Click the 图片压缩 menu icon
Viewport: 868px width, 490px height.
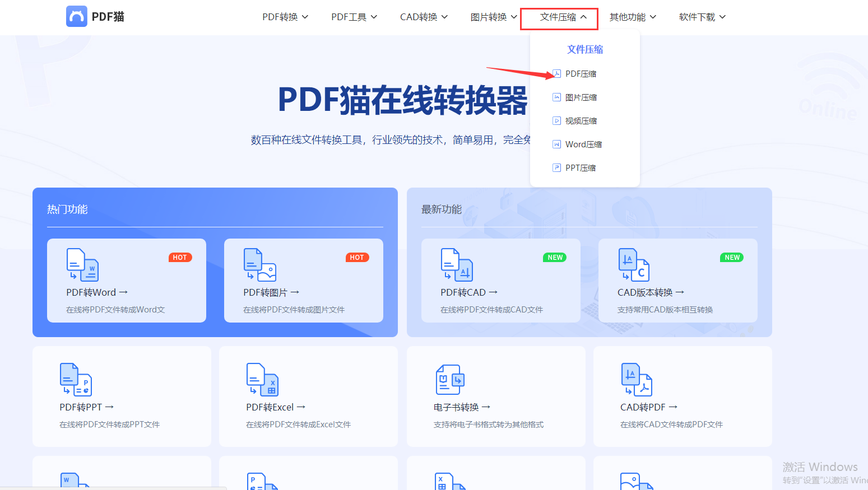pos(556,97)
